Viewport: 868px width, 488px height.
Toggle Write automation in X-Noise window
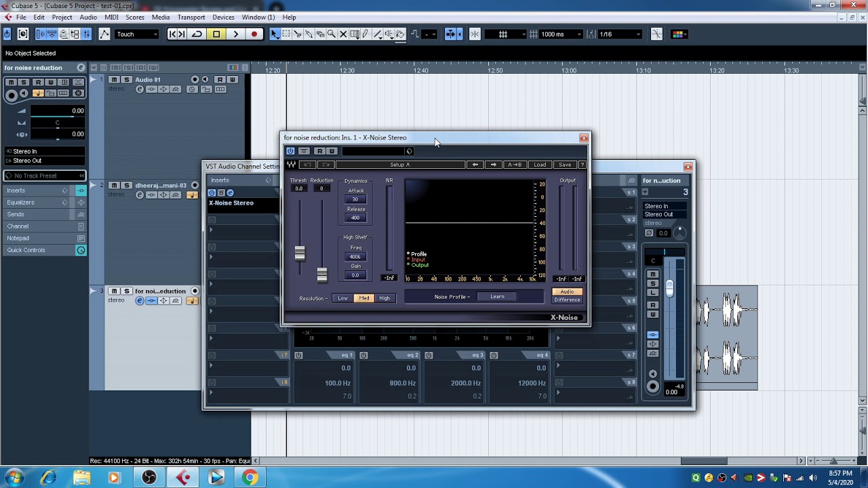332,151
